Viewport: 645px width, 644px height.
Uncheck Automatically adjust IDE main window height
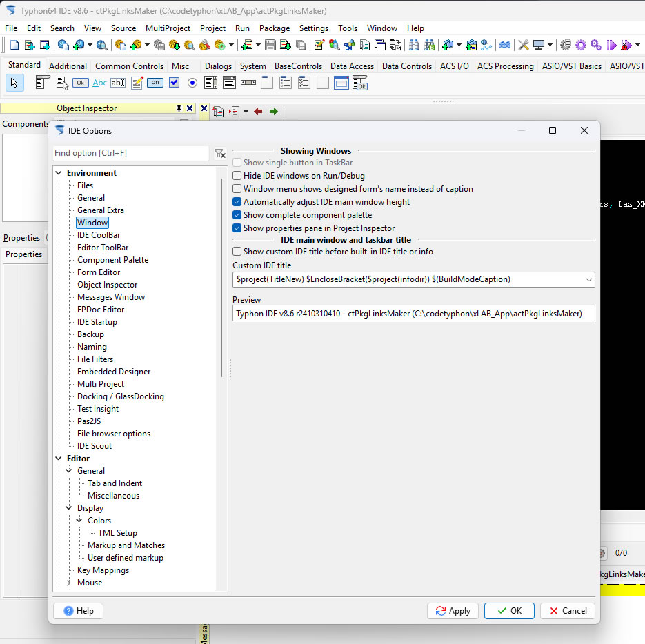[x=237, y=202]
